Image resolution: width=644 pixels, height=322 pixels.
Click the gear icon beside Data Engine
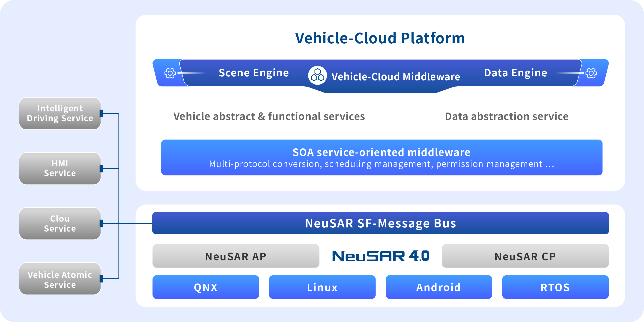(x=591, y=73)
